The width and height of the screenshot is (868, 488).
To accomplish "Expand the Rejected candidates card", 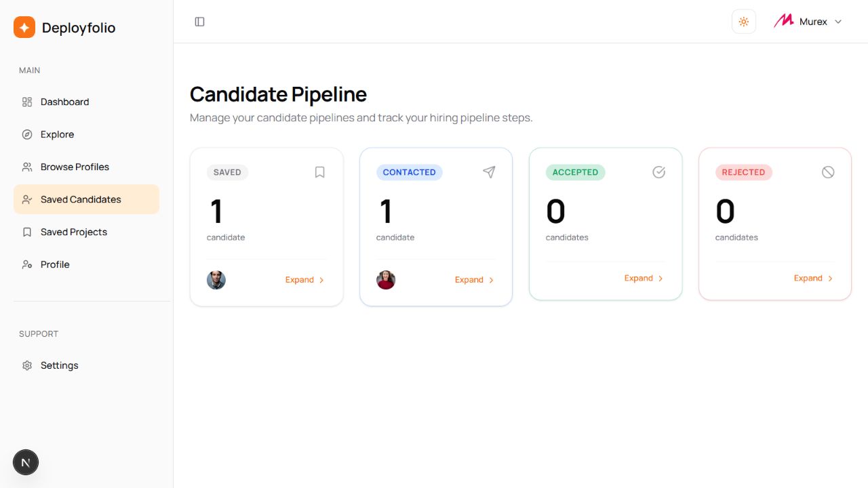I will click(813, 279).
